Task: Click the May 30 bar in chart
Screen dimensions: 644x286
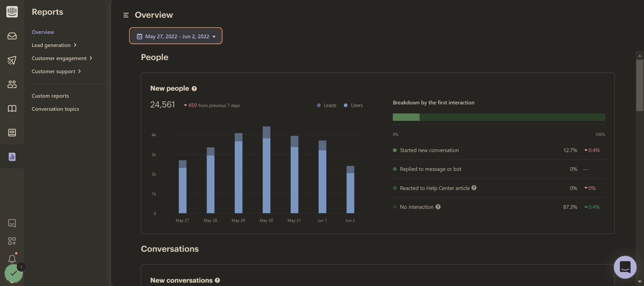Action: [266, 170]
